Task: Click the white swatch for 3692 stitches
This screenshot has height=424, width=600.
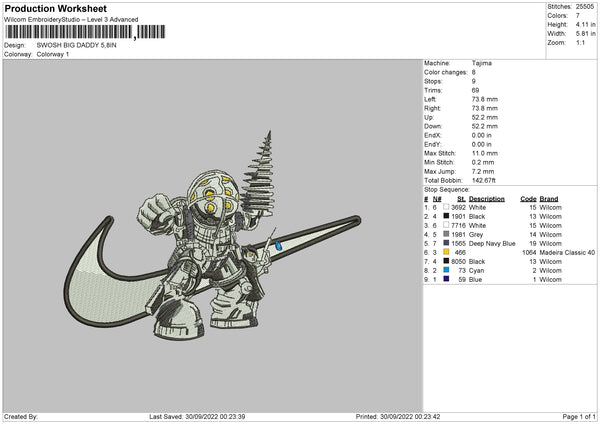Action: point(446,205)
